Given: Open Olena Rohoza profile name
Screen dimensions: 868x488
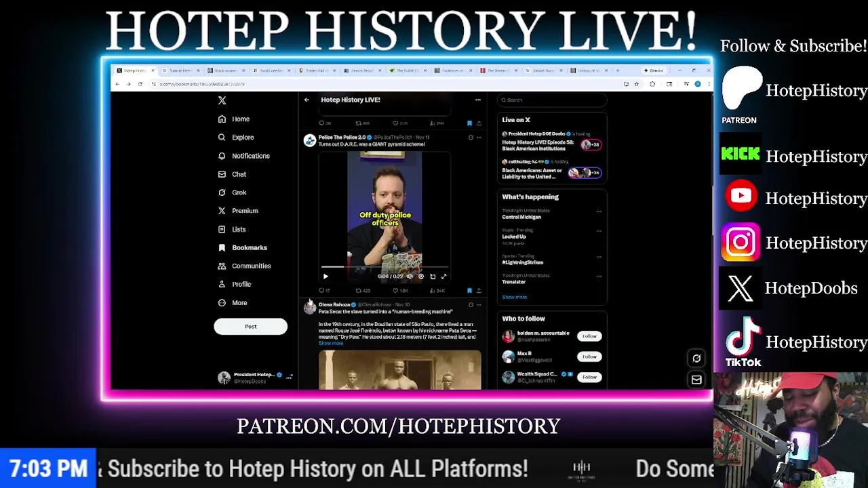Looking at the screenshot, I should [334, 305].
